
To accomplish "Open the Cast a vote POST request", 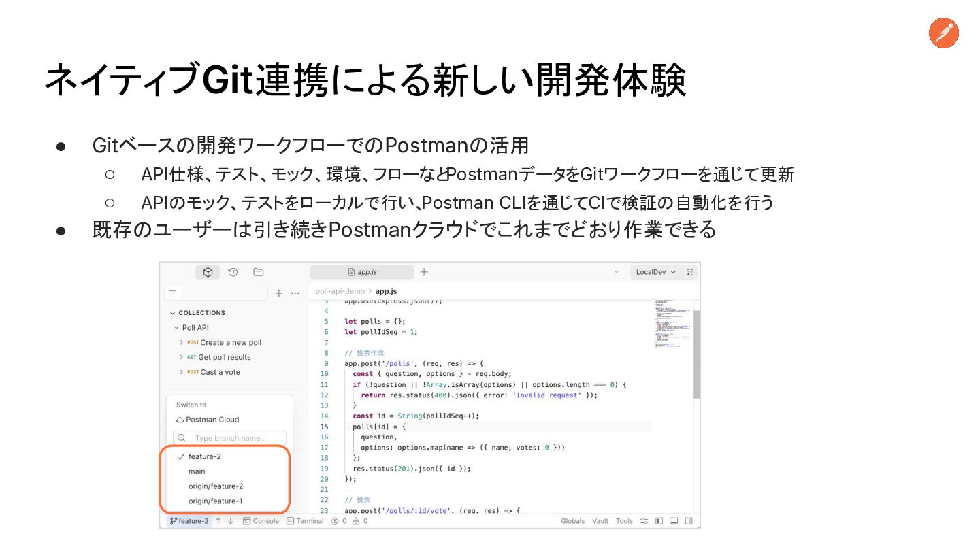I will point(213,373).
